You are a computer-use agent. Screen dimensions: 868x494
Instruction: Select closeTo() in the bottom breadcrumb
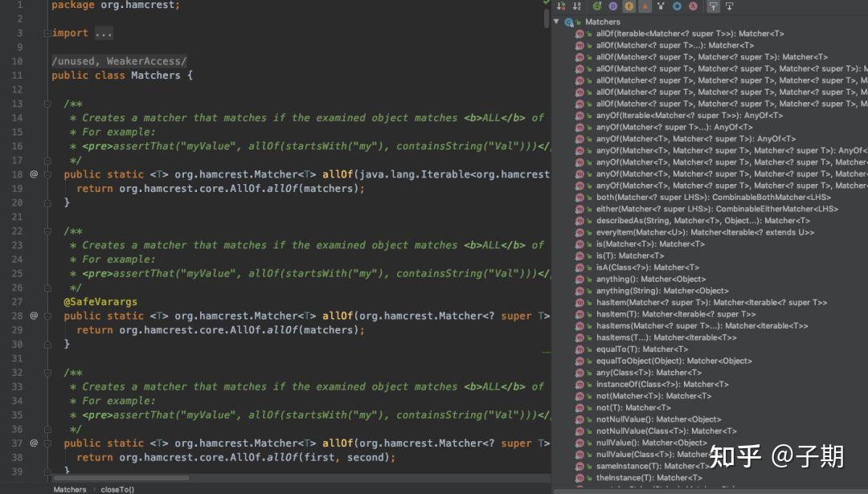click(117, 489)
